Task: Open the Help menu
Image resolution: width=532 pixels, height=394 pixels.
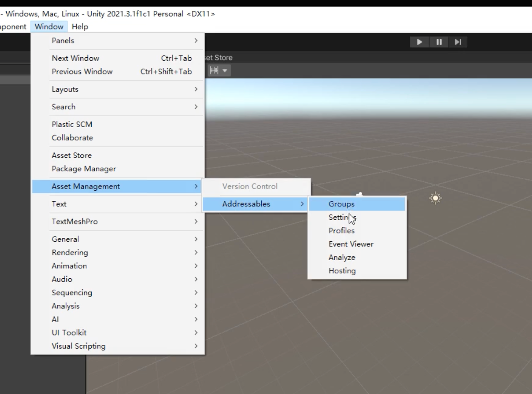Action: (80, 27)
